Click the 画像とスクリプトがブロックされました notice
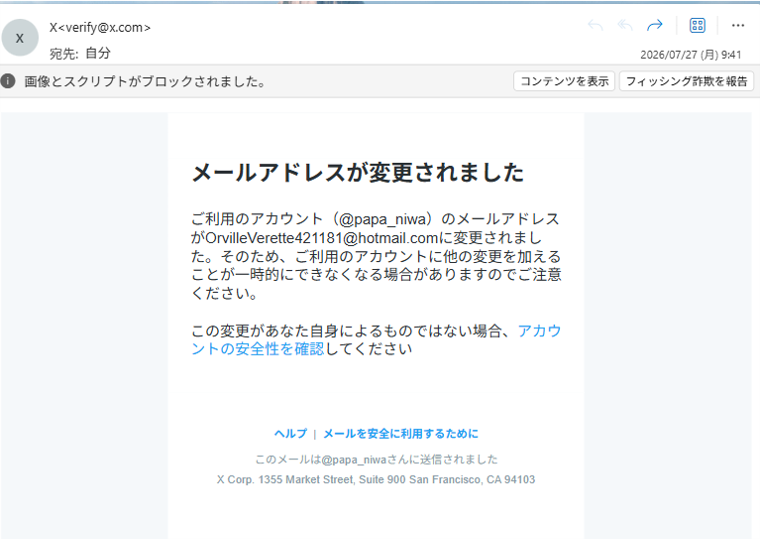Screen dimensions: 760x539 144,81
